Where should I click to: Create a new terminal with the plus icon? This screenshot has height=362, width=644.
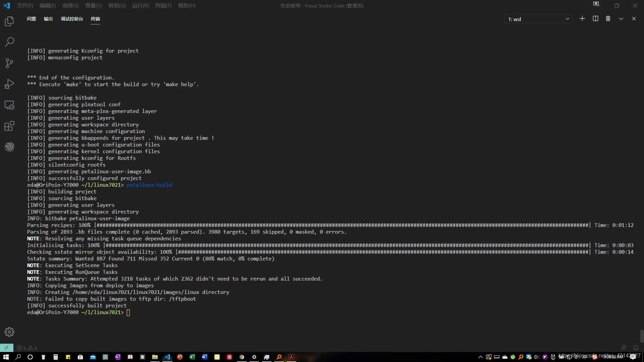(582, 18)
